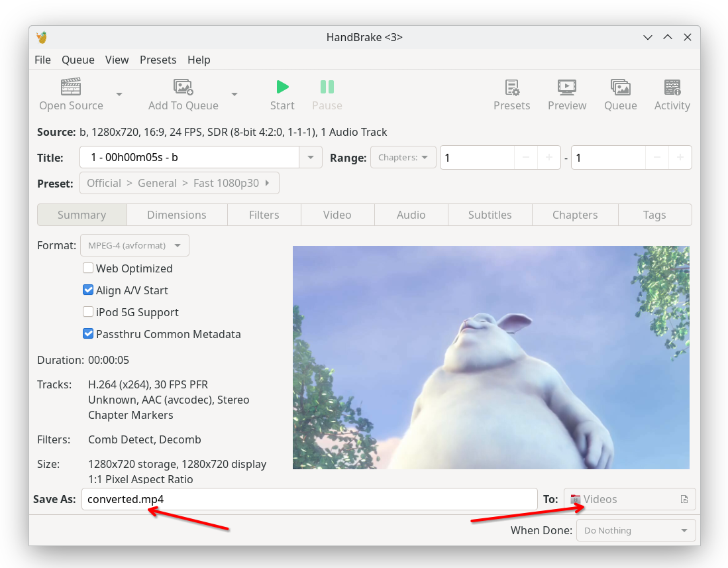This screenshot has height=568, width=728.
Task: Click the Preset Fast 1080p30 button
Action: click(179, 183)
